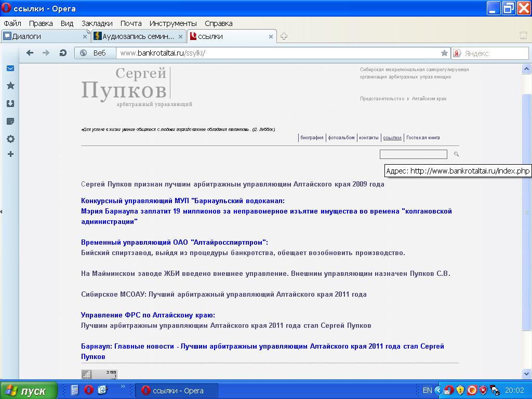Expand the hidden system tray icons
The width and height of the screenshot is (532, 399).
pos(438,390)
